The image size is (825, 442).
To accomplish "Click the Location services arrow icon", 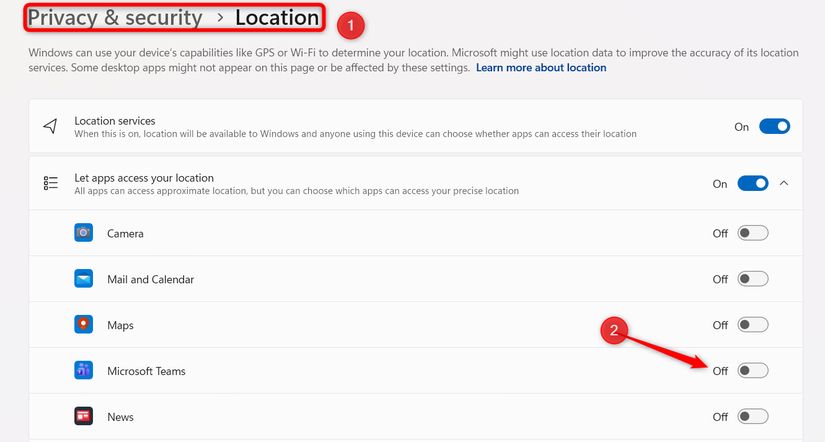I will point(50,126).
